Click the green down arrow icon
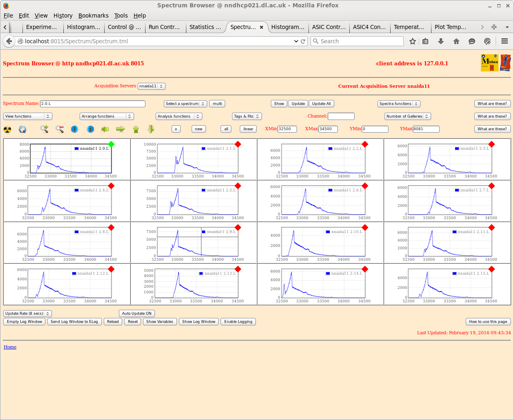The width and height of the screenshot is (514, 420). coord(151,129)
